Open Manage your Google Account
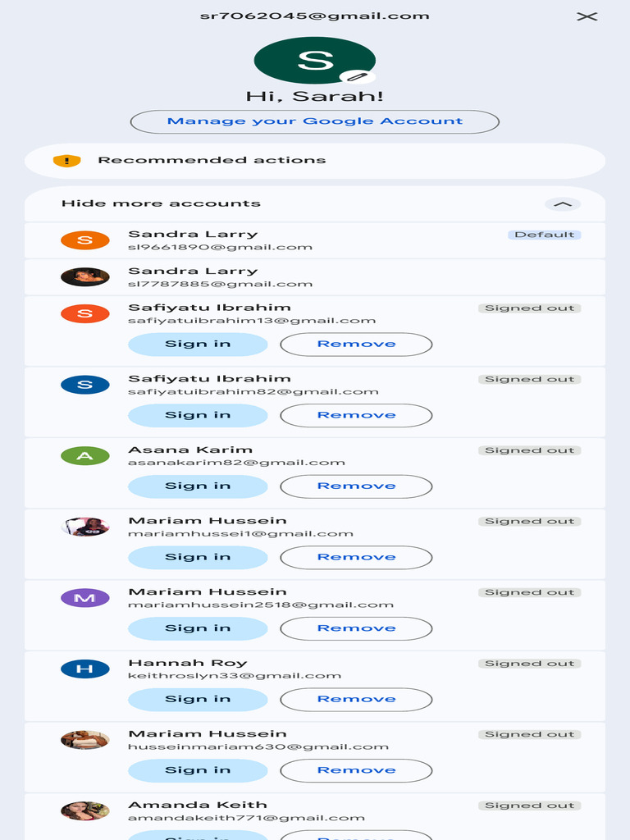 (314, 121)
